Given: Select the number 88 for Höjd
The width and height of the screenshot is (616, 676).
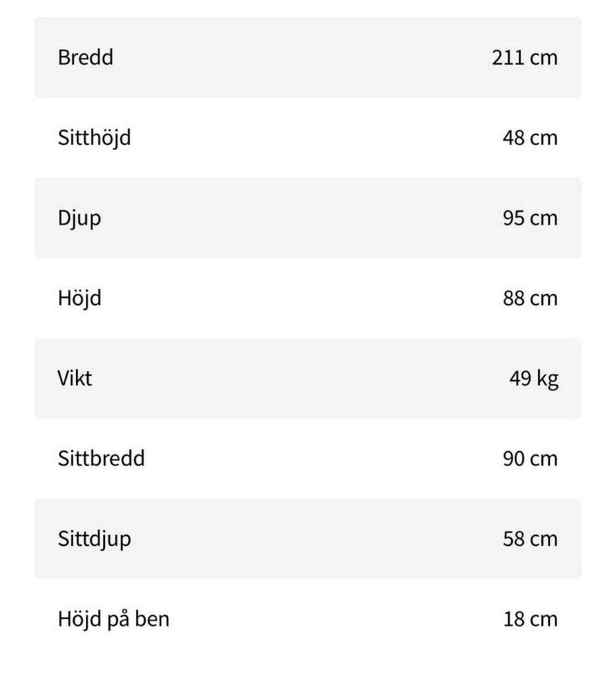Looking at the screenshot, I should tap(514, 299).
